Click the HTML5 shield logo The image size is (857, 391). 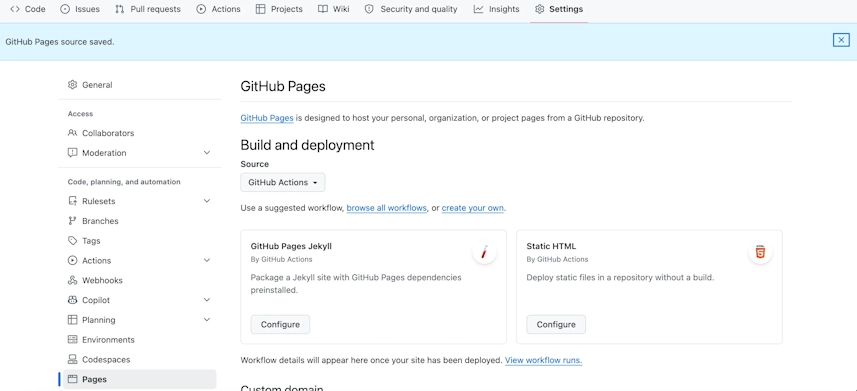(x=760, y=252)
